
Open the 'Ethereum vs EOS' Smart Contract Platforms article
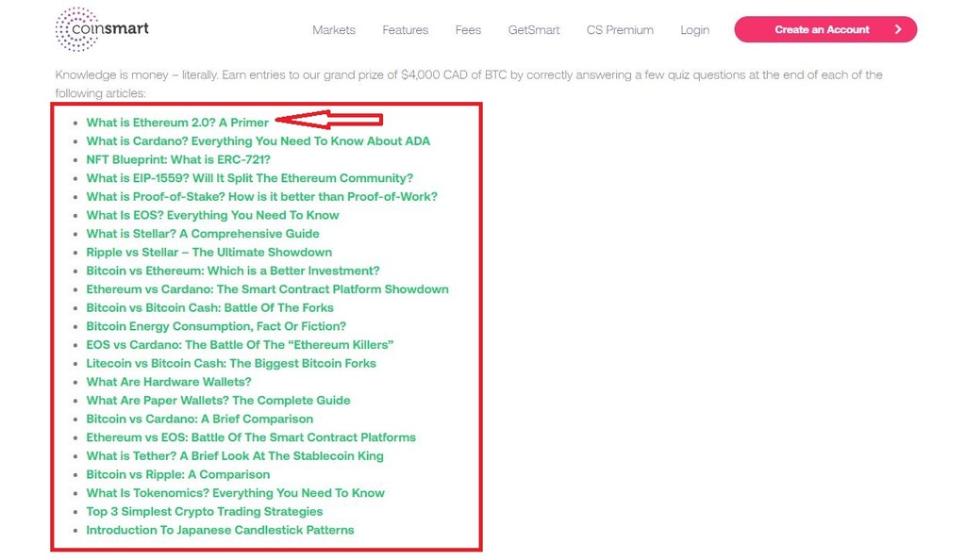(x=251, y=436)
